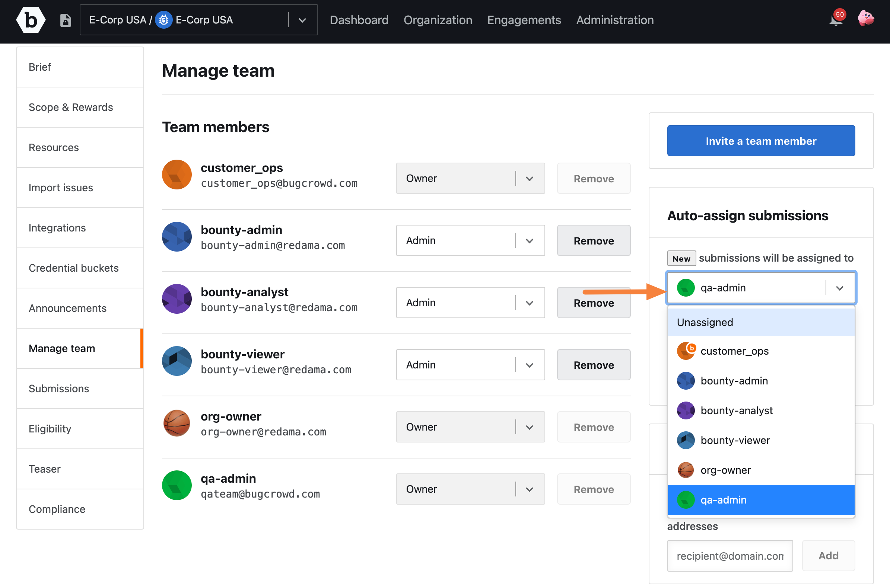Open Import issues in sidebar

(x=80, y=188)
